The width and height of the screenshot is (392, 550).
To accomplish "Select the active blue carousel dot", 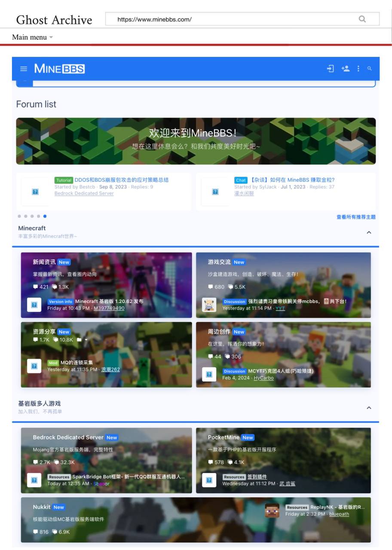I will pyautogui.click(x=45, y=216).
